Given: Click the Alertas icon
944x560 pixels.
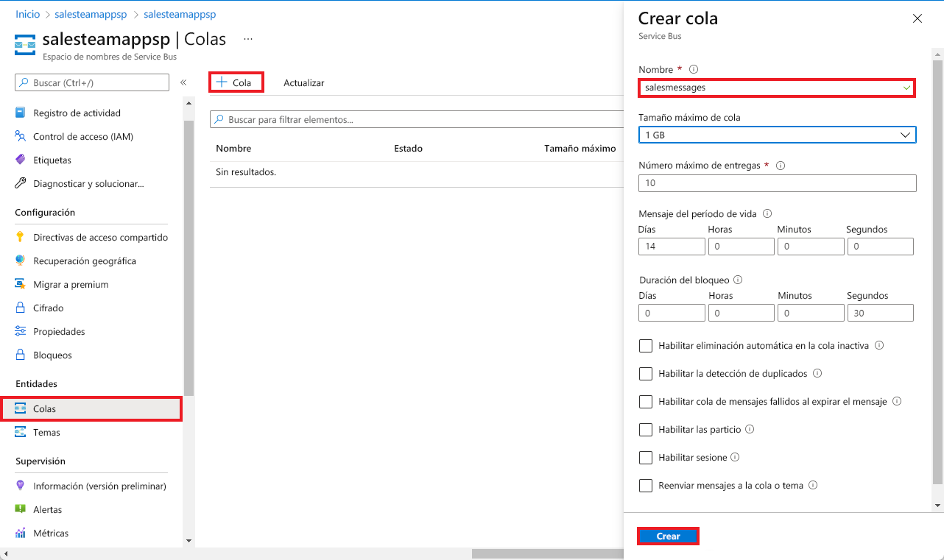Looking at the screenshot, I should point(21,509).
